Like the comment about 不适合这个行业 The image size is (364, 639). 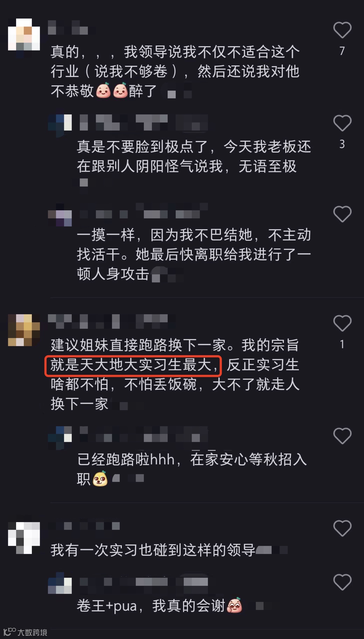342,30
